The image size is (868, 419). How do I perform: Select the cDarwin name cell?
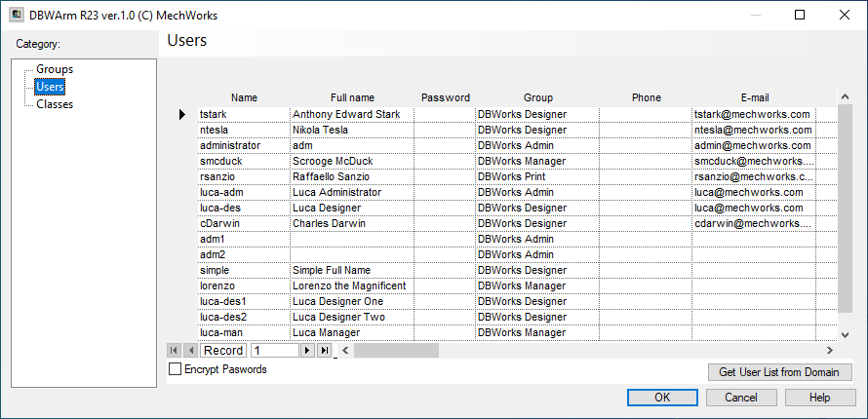pos(244,223)
